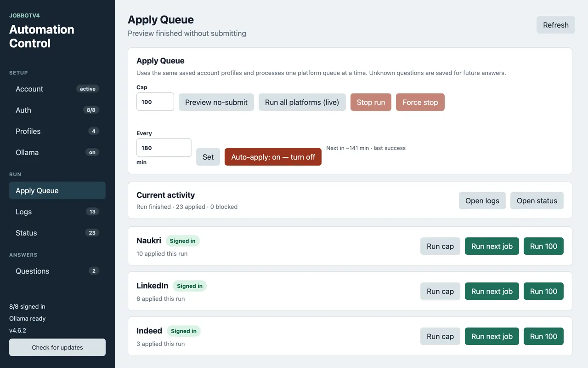Viewport: 588px width, 368px height.
Task: Open the Account setup page
Action: click(x=57, y=89)
